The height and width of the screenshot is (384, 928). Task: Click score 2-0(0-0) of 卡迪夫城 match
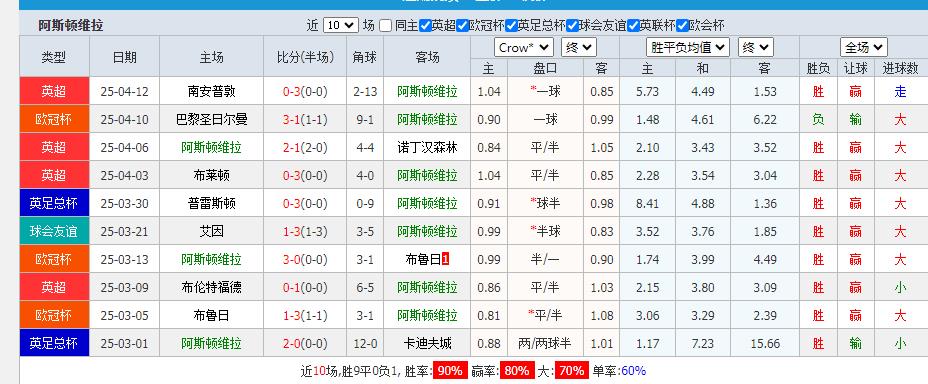pos(305,343)
